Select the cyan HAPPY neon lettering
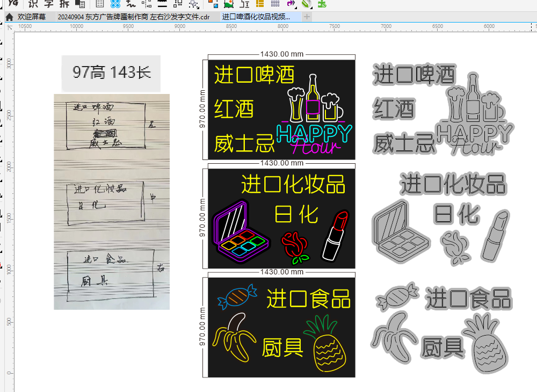Screen dimensions: 537x392 click(x=314, y=133)
